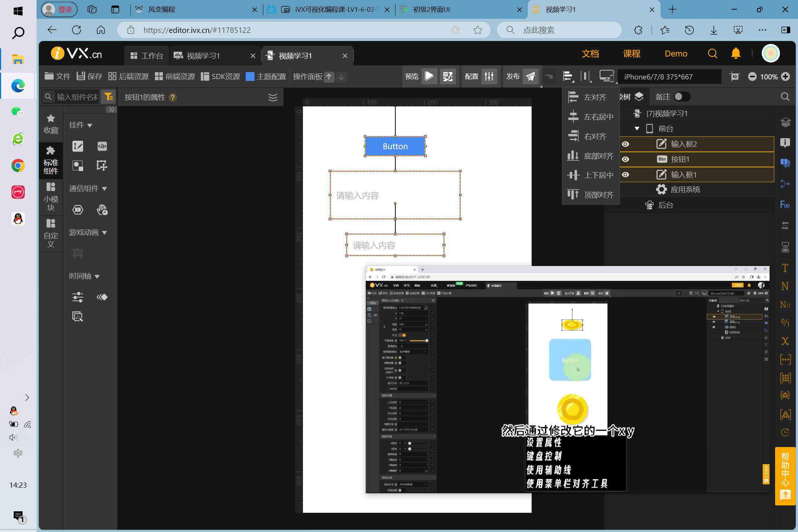Open the 文件 menu
The height and width of the screenshot is (532, 798).
[58, 76]
